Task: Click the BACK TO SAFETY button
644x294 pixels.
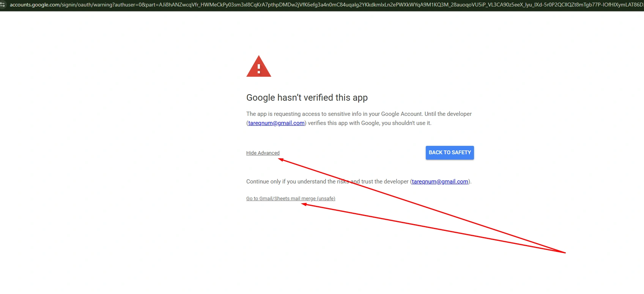Action: [450, 153]
